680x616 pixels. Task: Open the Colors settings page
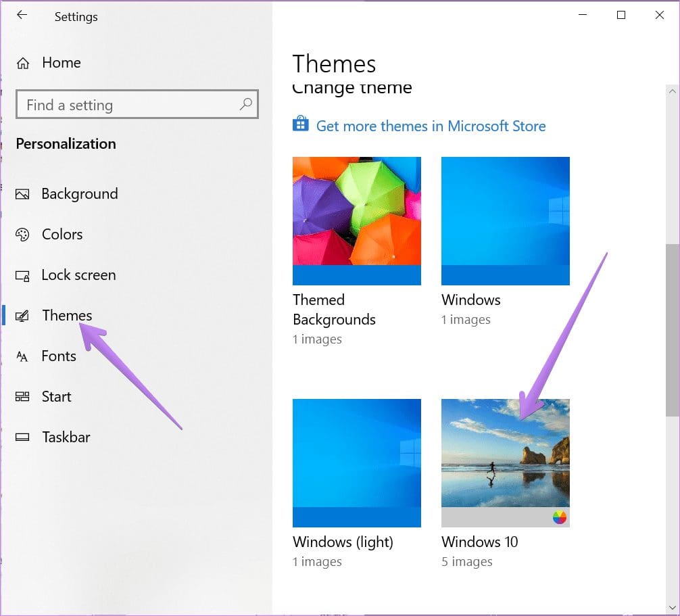coord(62,234)
